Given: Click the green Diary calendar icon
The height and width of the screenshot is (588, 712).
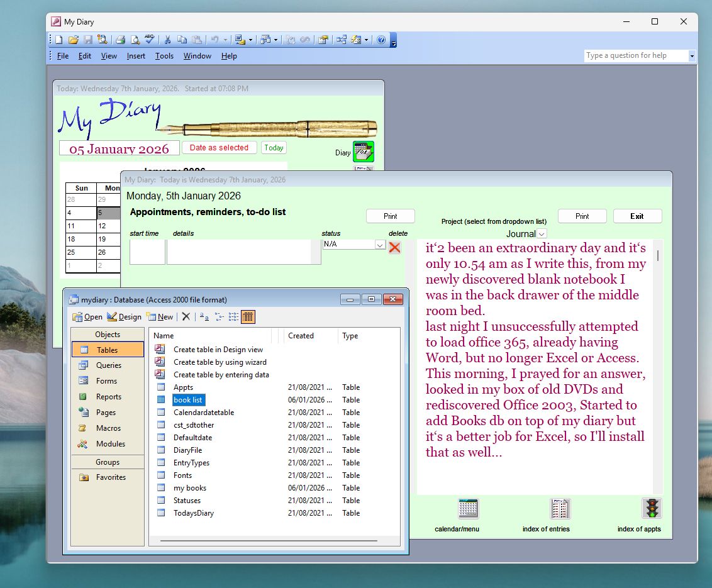Looking at the screenshot, I should [363, 152].
